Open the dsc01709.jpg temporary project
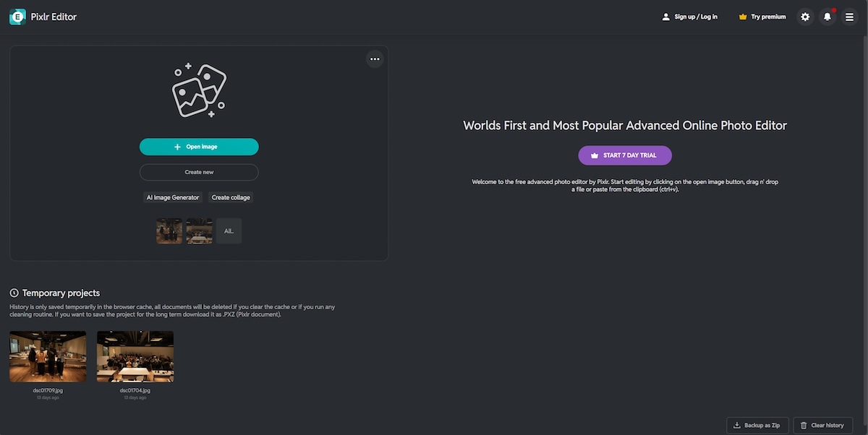The width and height of the screenshot is (868, 435). tap(48, 356)
